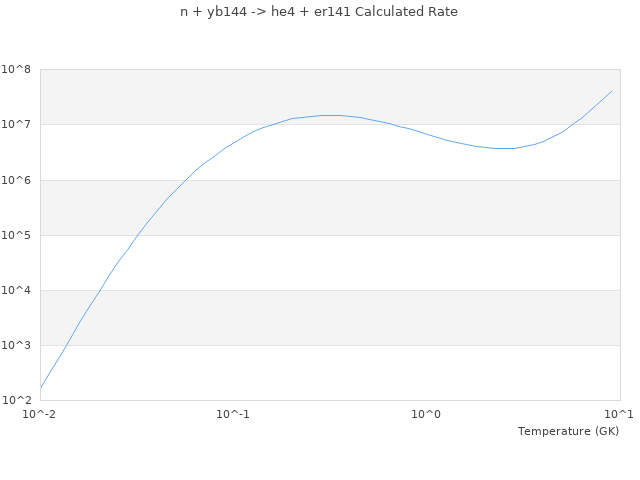The image size is (640, 480).
Task: Click the 10^4 y-axis tick label
Action: [x=17, y=290]
